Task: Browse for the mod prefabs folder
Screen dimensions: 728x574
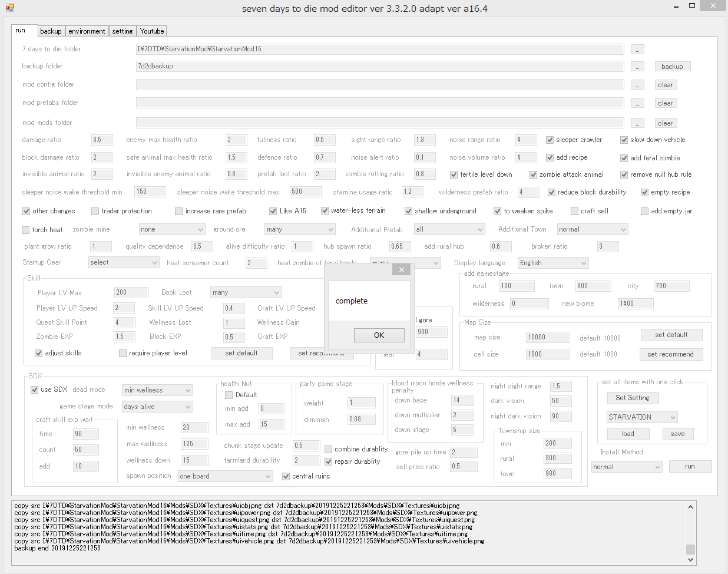Action: tap(637, 103)
